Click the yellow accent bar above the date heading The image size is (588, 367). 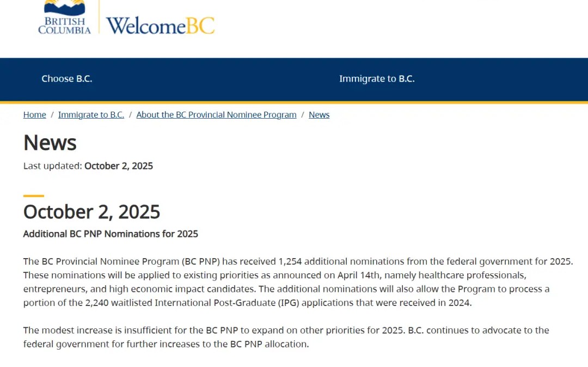click(x=34, y=195)
